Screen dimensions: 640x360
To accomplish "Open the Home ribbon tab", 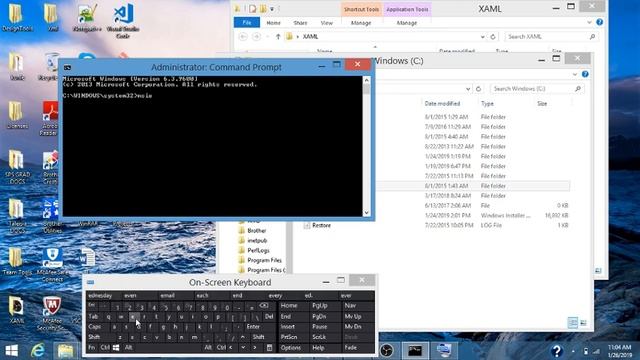I will (x=273, y=23).
